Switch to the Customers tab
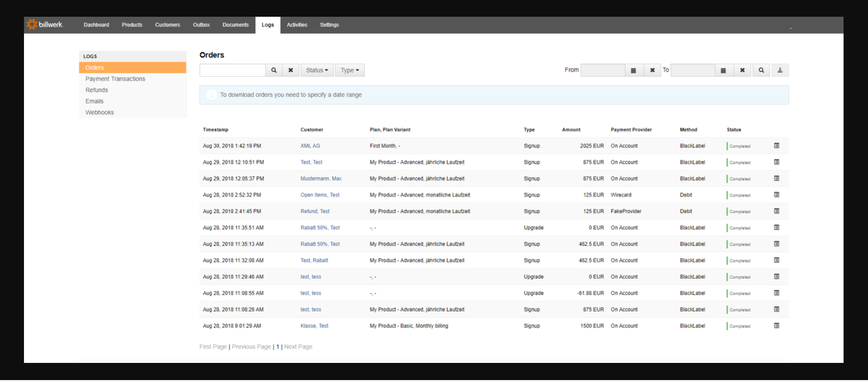868x381 pixels. pyautogui.click(x=167, y=25)
